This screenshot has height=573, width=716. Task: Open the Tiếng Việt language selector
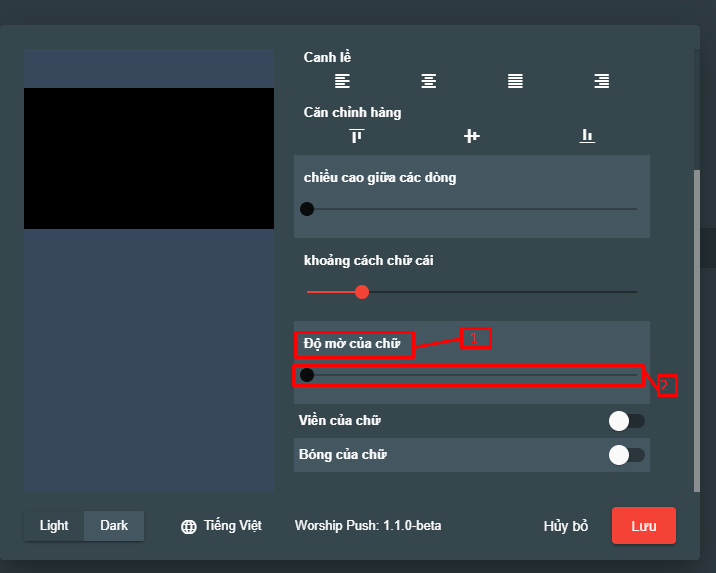point(221,526)
